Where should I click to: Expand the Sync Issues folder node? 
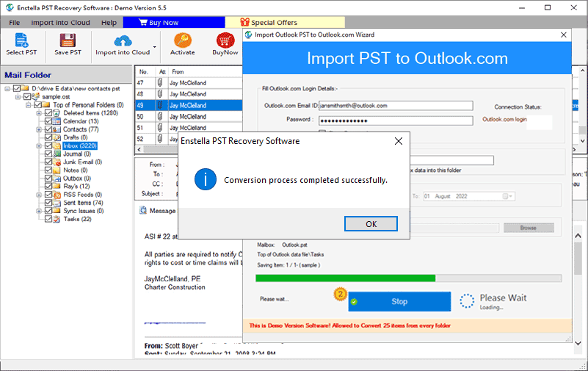pos(39,211)
